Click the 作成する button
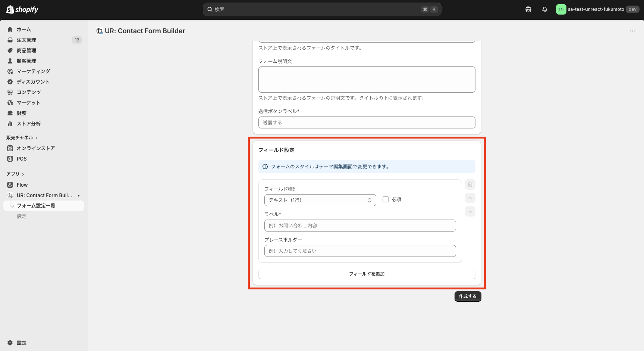 click(x=468, y=296)
